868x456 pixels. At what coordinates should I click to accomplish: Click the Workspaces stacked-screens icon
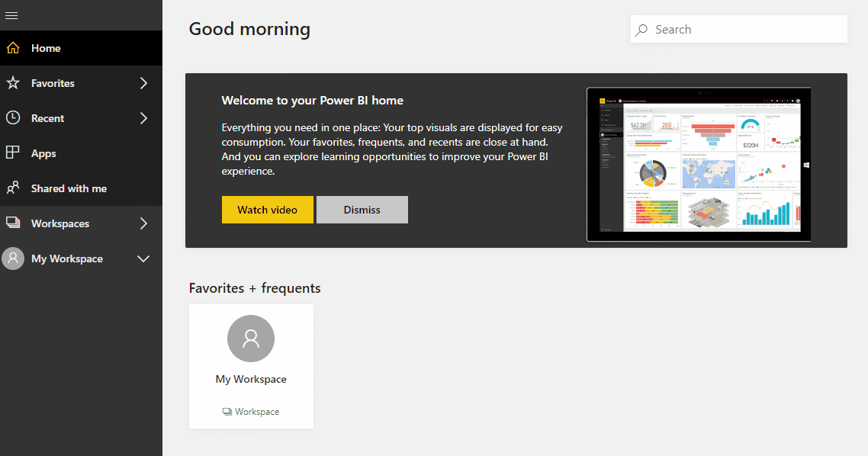point(13,223)
